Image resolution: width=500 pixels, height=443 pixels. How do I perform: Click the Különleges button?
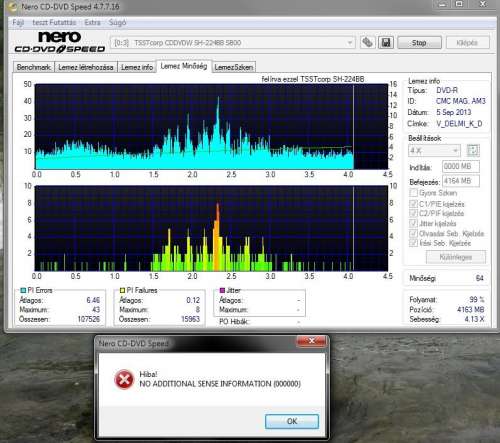pos(456,257)
